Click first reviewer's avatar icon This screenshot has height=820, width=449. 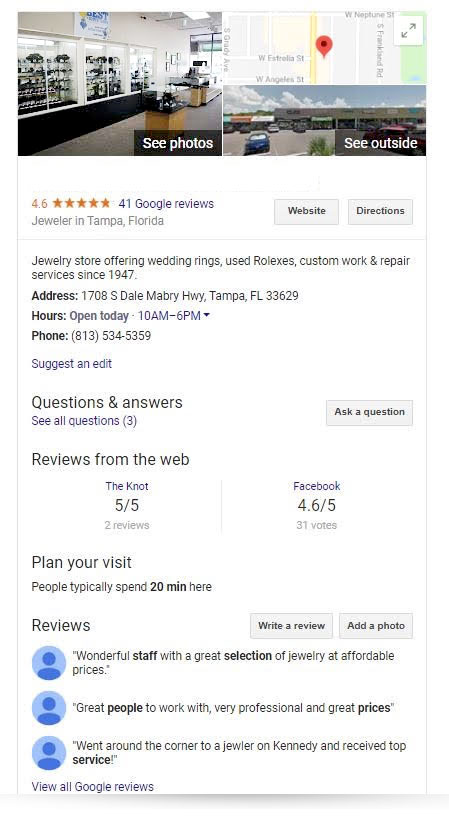49,663
